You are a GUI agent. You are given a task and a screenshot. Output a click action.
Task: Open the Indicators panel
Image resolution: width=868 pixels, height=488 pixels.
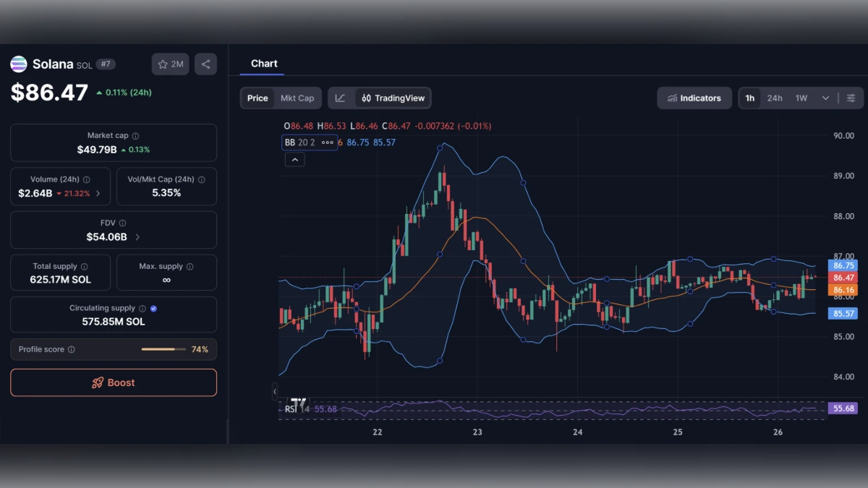(x=694, y=98)
